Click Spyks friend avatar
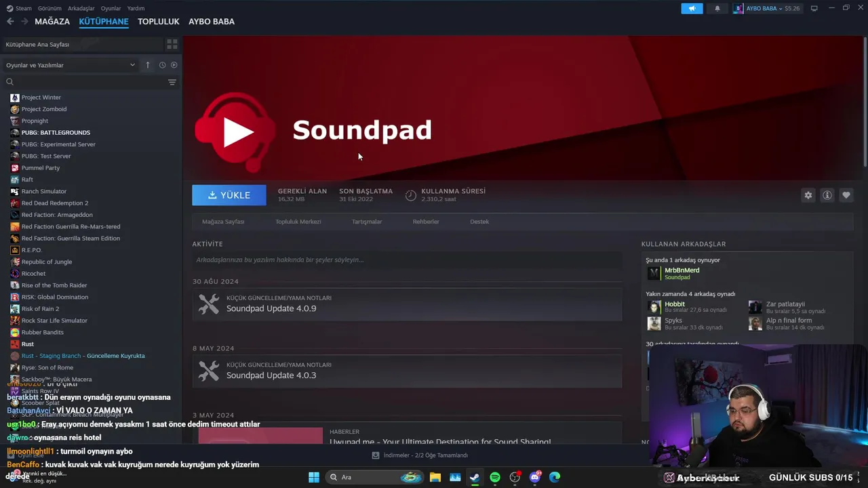 tap(654, 323)
